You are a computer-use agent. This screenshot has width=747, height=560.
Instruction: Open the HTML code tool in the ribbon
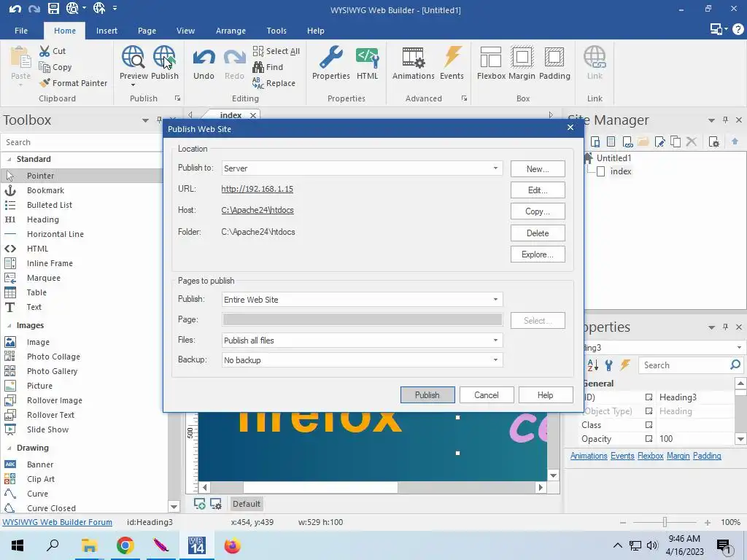click(368, 57)
